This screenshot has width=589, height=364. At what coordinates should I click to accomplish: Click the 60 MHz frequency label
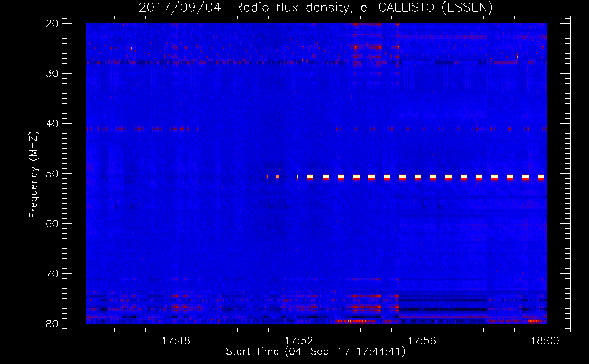click(x=52, y=223)
